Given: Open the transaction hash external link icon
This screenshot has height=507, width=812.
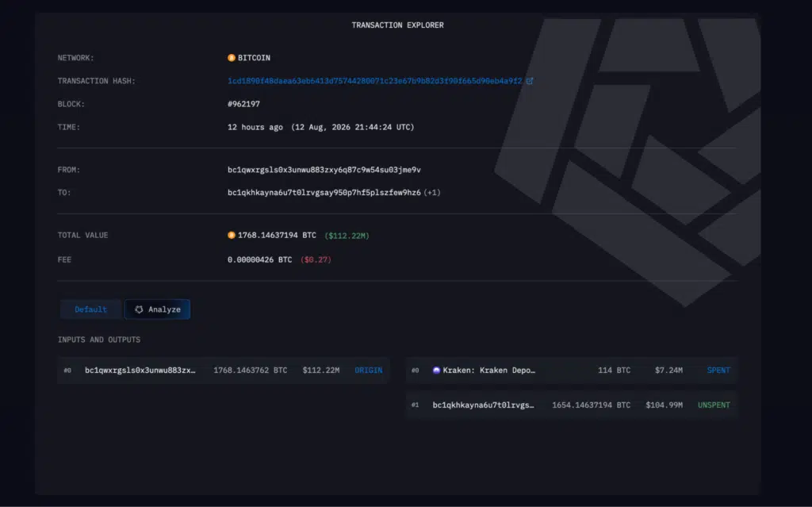Looking at the screenshot, I should (x=530, y=81).
